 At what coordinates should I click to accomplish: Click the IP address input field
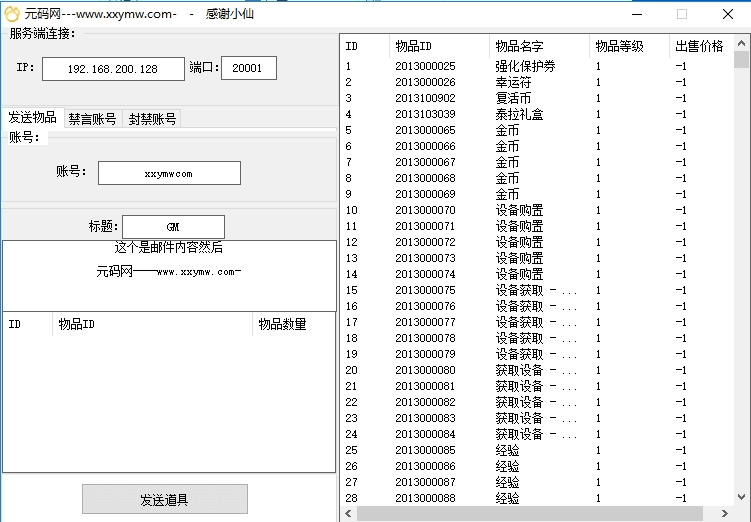[113, 68]
